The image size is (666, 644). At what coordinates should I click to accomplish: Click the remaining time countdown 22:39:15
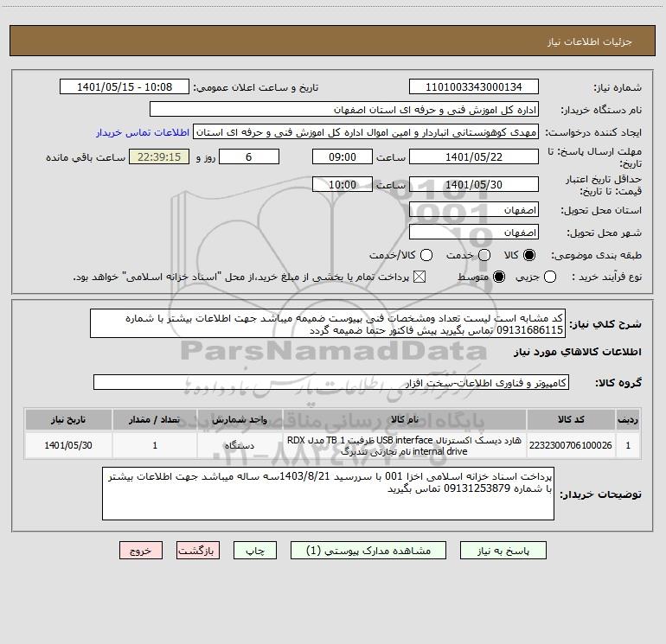(x=159, y=157)
